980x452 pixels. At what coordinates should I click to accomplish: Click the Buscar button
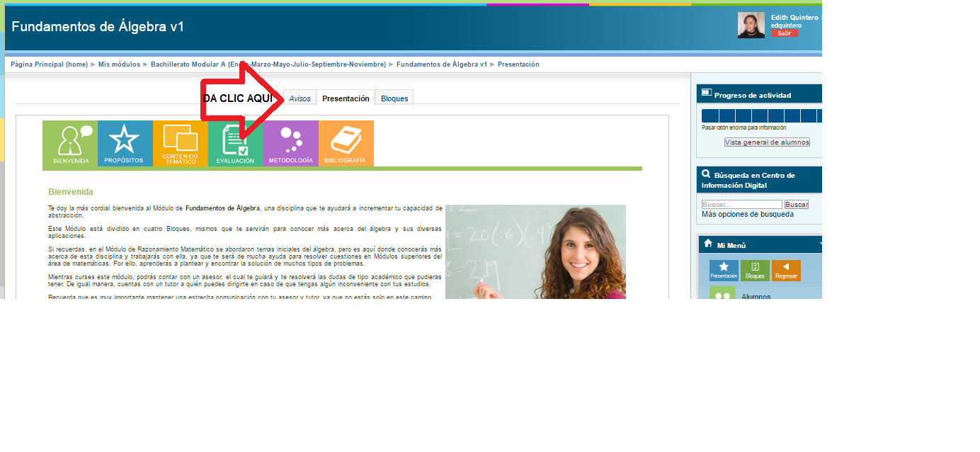point(797,205)
